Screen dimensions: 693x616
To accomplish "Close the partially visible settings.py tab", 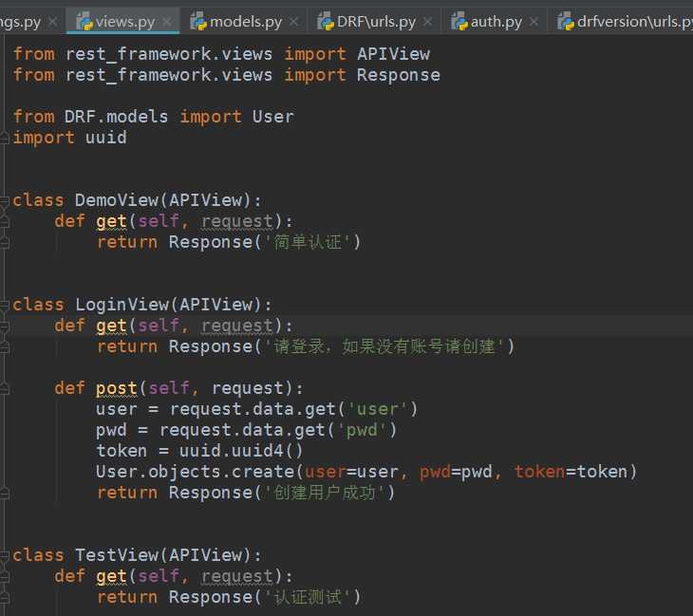I will (52, 21).
